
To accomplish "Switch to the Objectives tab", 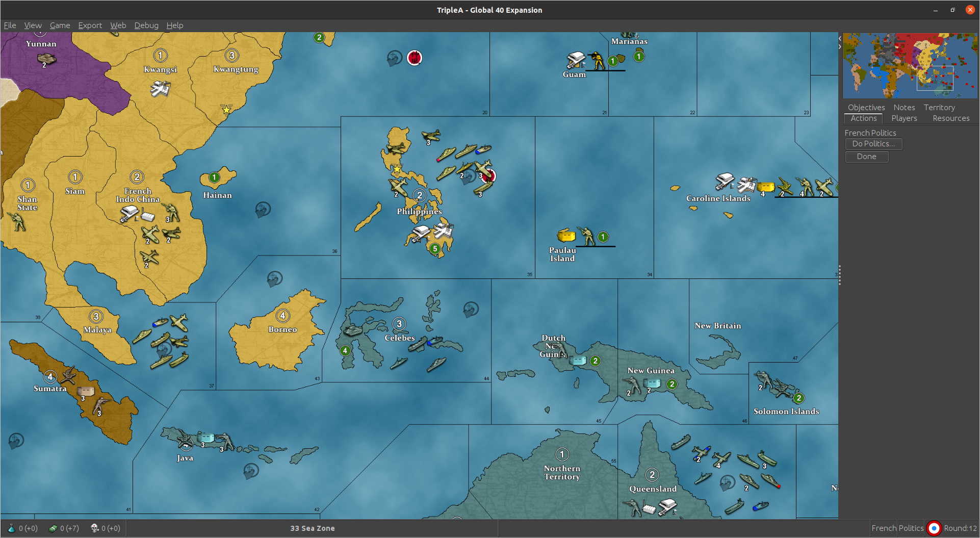I will [866, 107].
